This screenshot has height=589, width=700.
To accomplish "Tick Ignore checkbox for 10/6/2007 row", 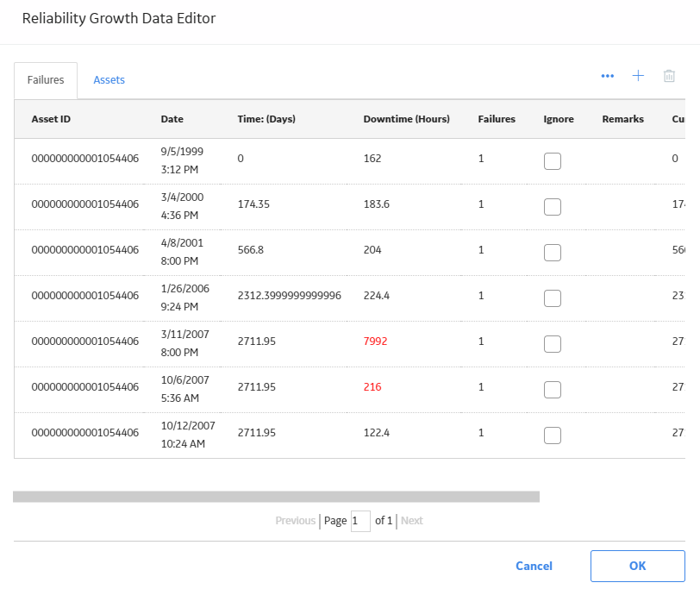I will pyautogui.click(x=553, y=390).
